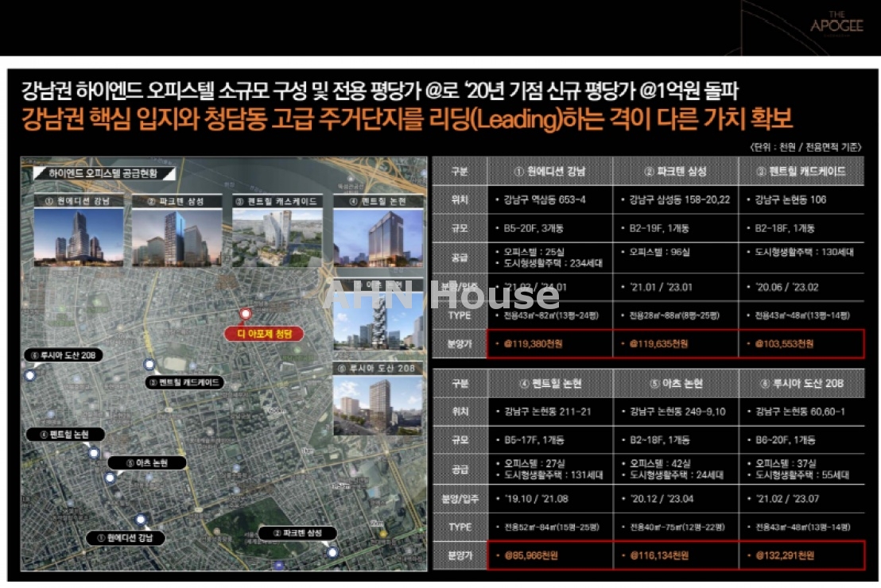Click blue map pin beside 루시아 도산 208 label
This screenshot has width=881, height=588.
pos(29,375)
